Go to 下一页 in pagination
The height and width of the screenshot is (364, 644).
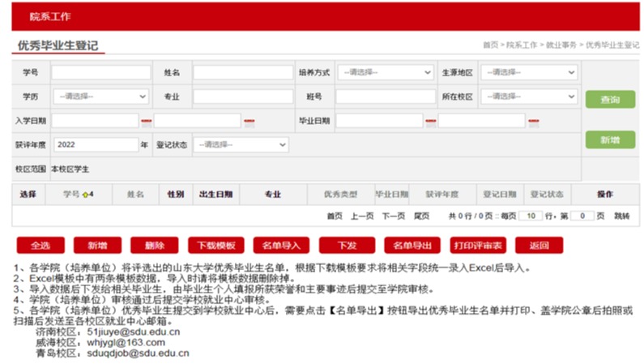click(393, 216)
